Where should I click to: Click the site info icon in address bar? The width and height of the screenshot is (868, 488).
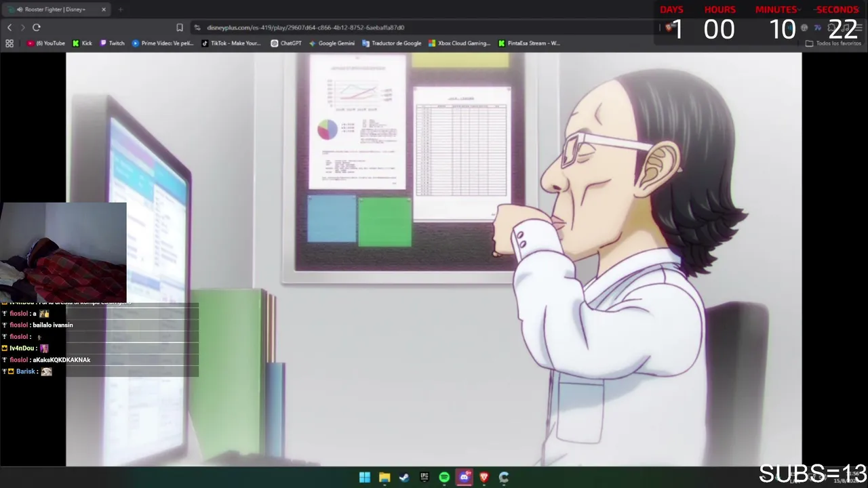click(197, 27)
